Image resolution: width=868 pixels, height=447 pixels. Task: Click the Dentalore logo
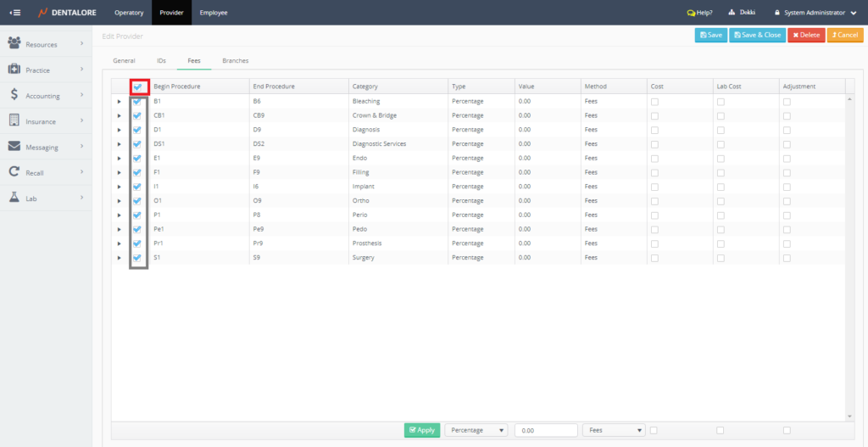(68, 13)
